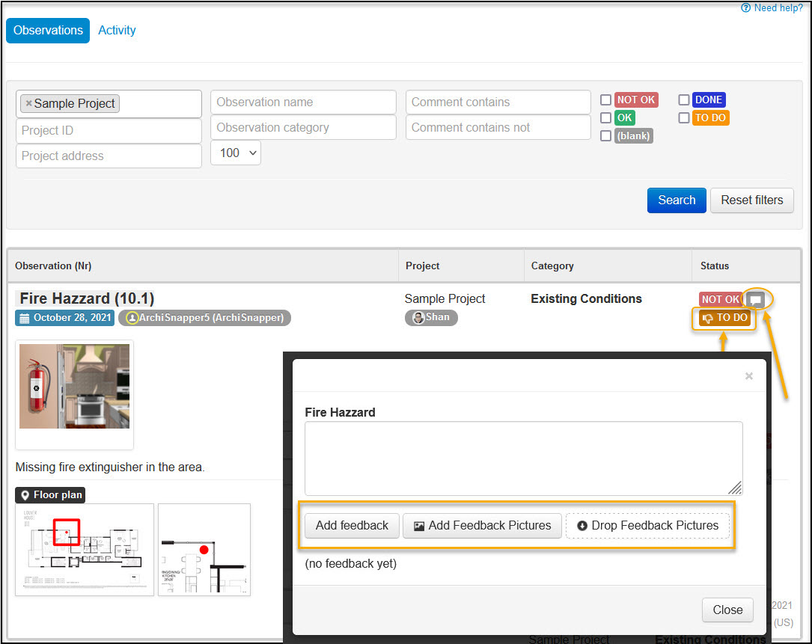Click the red NOT OK filter label
The width and height of the screenshot is (812, 644).
coord(636,100)
